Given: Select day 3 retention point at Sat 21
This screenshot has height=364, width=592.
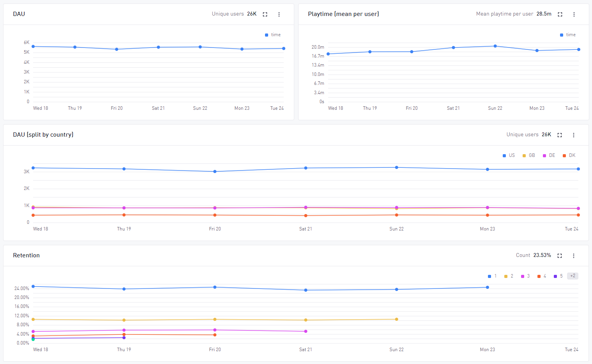Looking at the screenshot, I should pyautogui.click(x=306, y=331).
